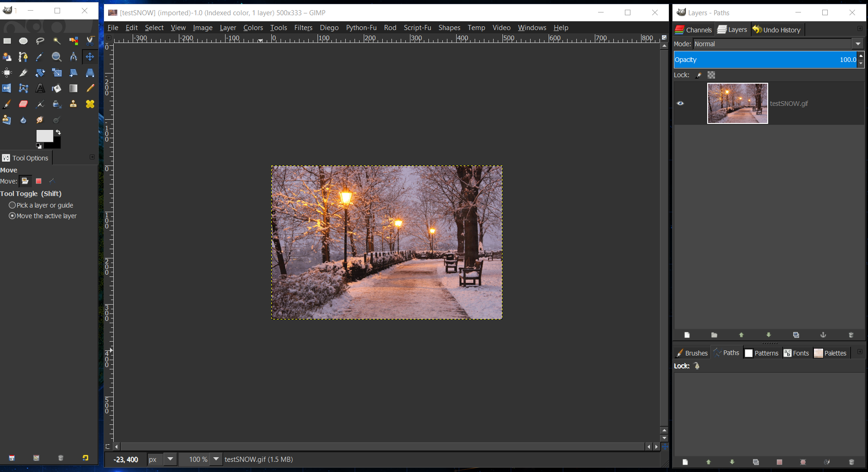The width and height of the screenshot is (868, 472).
Task: Select the Fuzzy Select magic wand tool
Action: point(57,41)
